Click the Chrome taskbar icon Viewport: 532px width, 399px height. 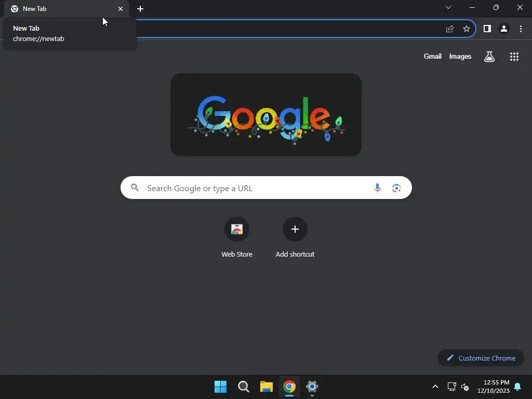tap(289, 387)
